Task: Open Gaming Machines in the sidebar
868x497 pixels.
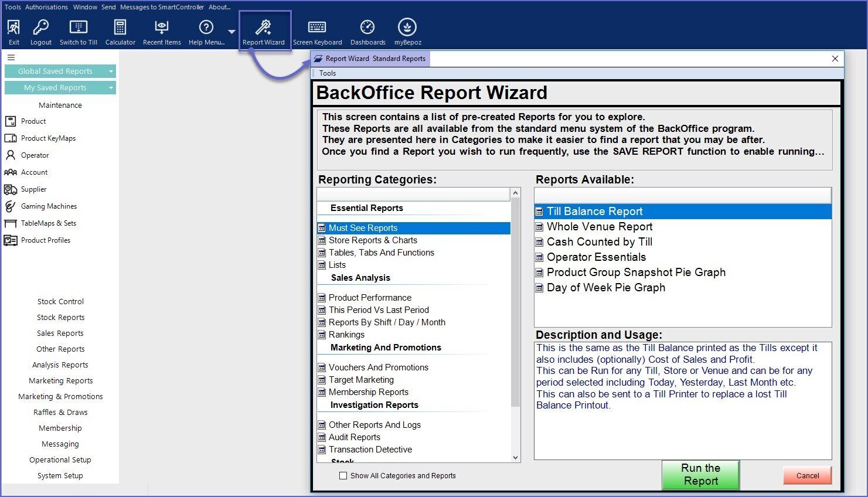Action: (49, 206)
